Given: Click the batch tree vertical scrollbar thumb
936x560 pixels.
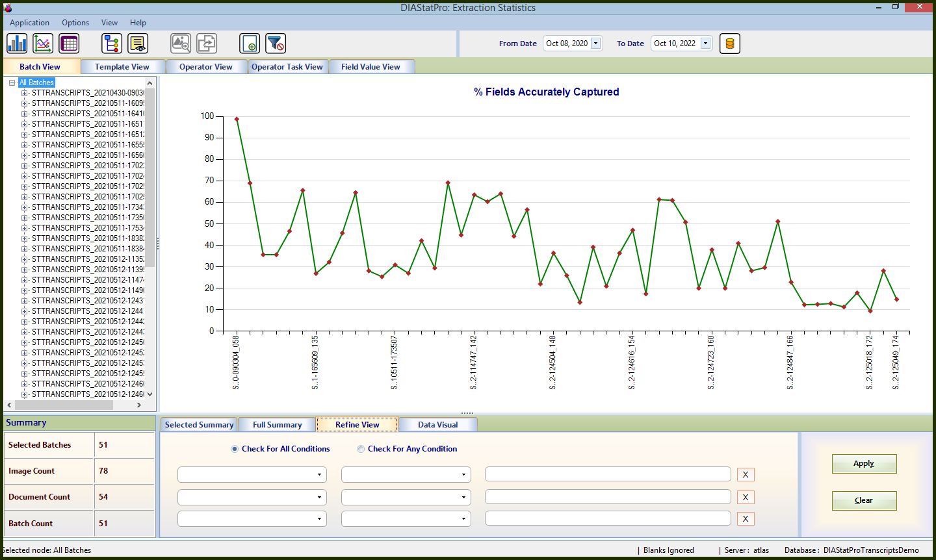Looking at the screenshot, I should (150, 177).
